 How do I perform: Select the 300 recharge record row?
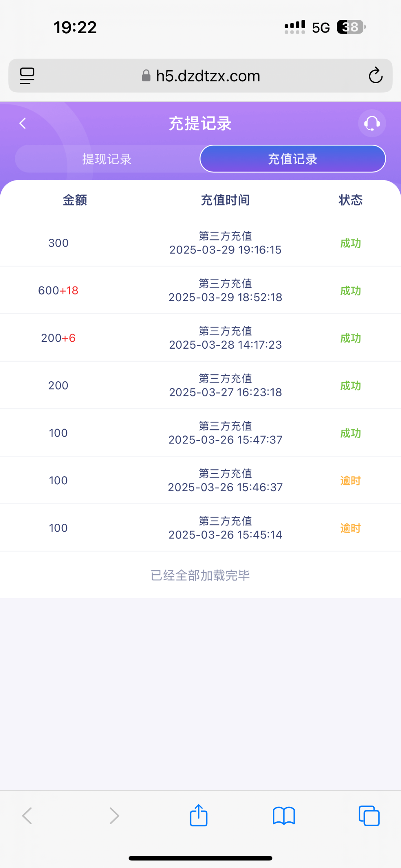coord(200,243)
